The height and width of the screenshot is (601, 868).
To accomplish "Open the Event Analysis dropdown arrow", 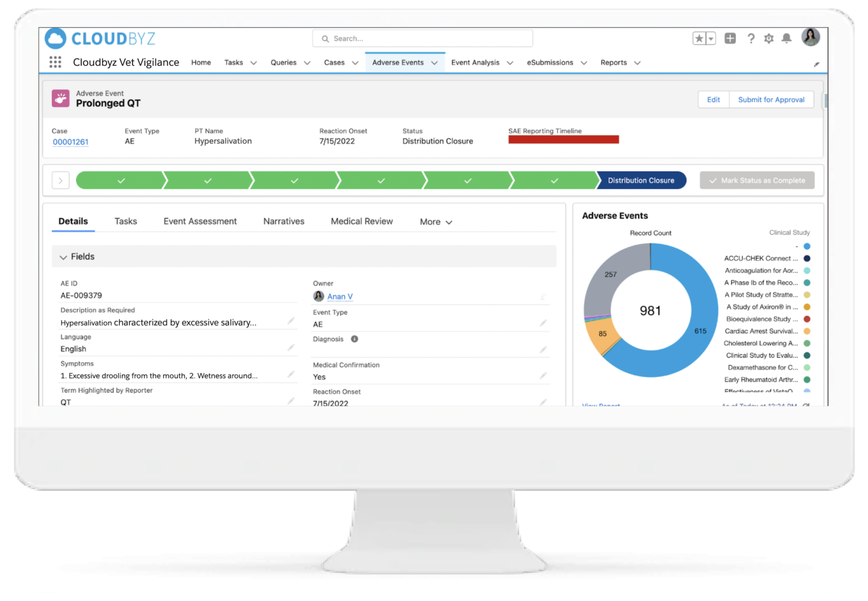I will click(510, 63).
